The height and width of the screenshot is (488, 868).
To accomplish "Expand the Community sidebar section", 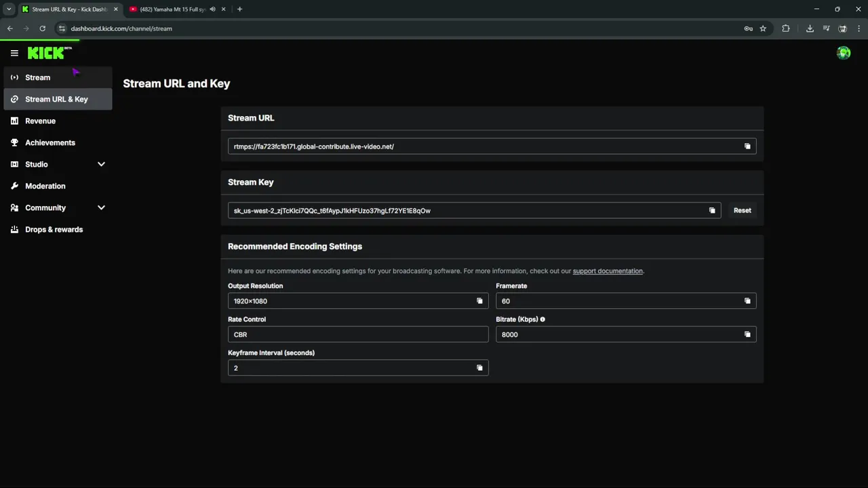I will 101,207.
